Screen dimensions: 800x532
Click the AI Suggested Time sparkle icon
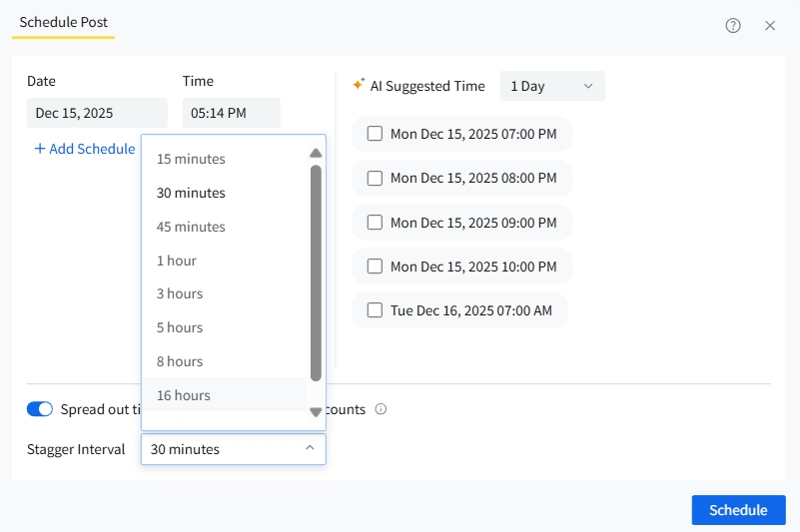tap(359, 85)
